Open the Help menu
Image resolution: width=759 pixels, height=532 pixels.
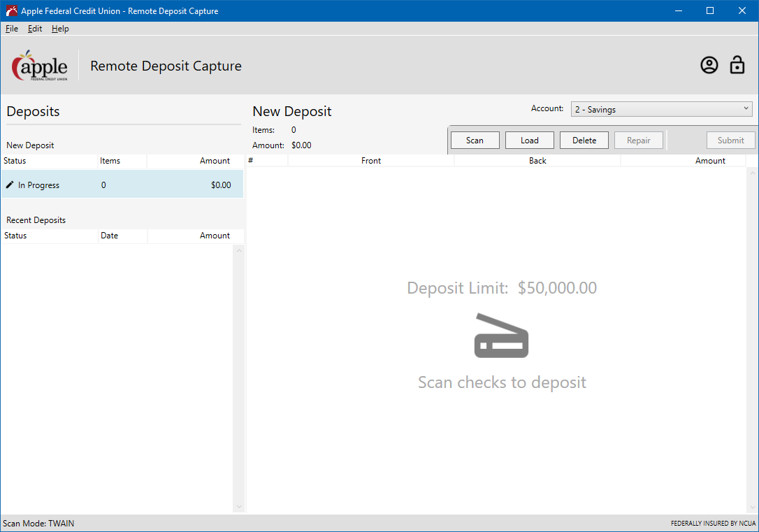pos(60,29)
